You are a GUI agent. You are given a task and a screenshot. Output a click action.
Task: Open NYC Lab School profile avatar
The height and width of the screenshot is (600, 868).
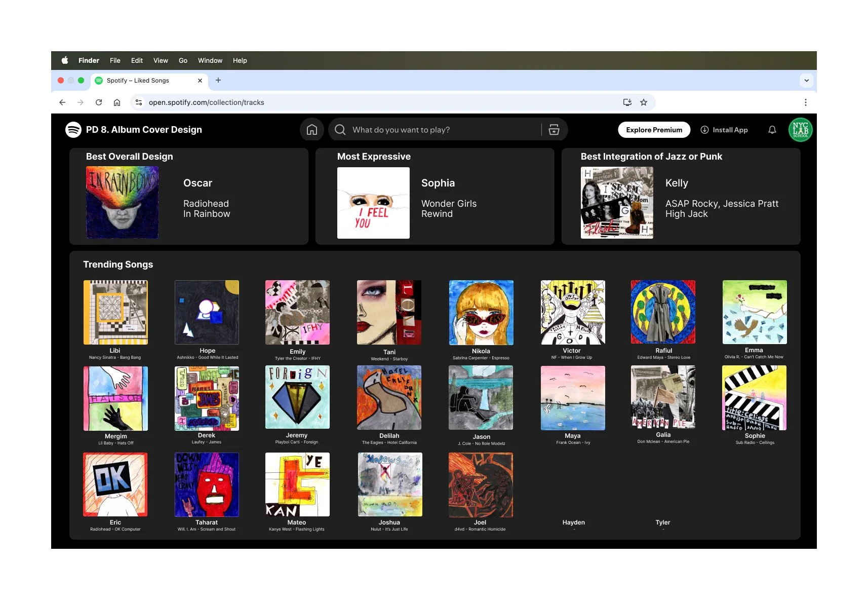(x=800, y=130)
